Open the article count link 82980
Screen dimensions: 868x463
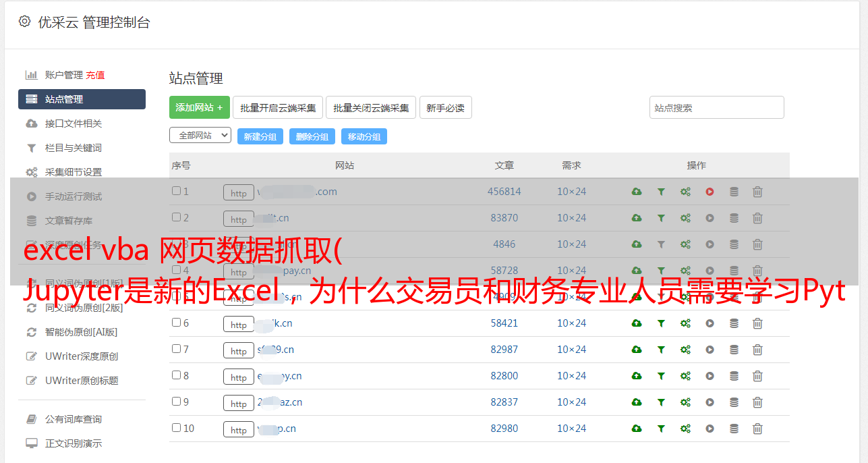(x=504, y=429)
